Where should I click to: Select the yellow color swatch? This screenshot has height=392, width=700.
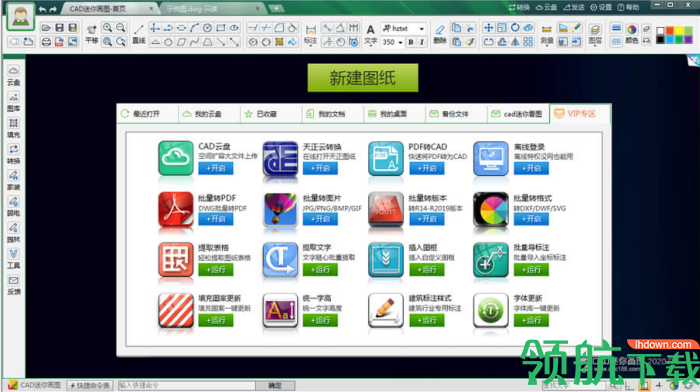coord(678,30)
